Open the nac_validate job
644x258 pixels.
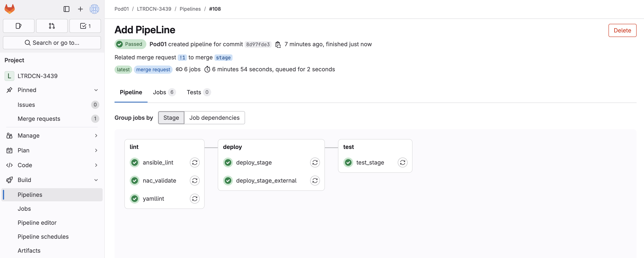(159, 180)
